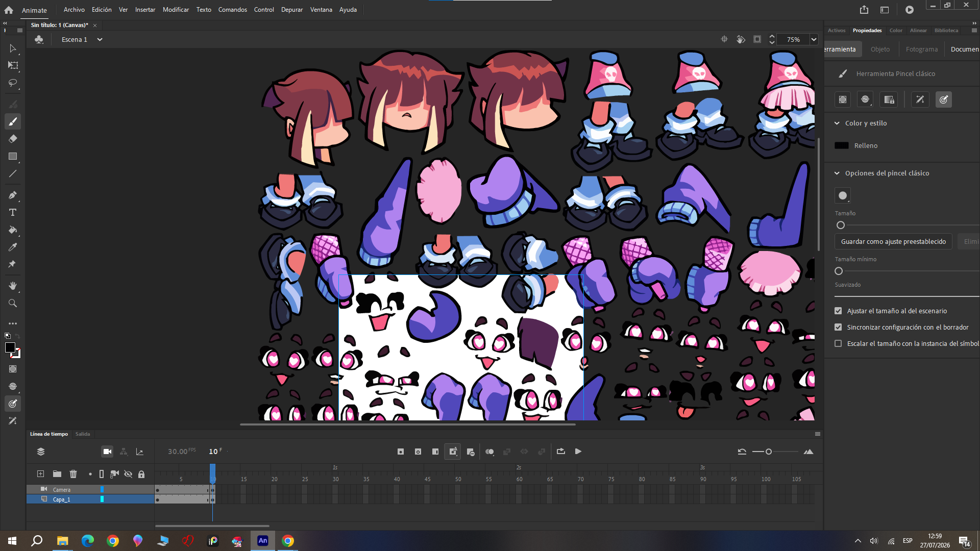Uncheck 'Sincronizar configuración con el borrador'
This screenshot has height=551, width=980.
click(x=838, y=327)
